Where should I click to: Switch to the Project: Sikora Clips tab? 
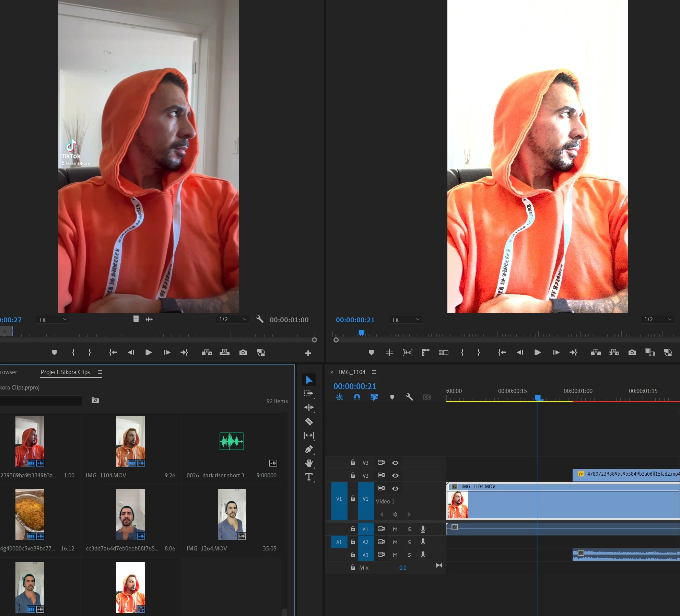65,372
